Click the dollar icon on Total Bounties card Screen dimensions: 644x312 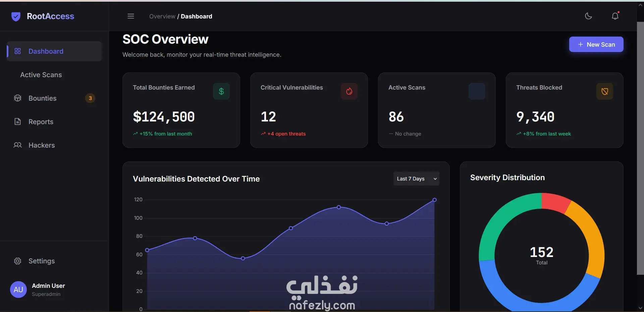point(221,91)
